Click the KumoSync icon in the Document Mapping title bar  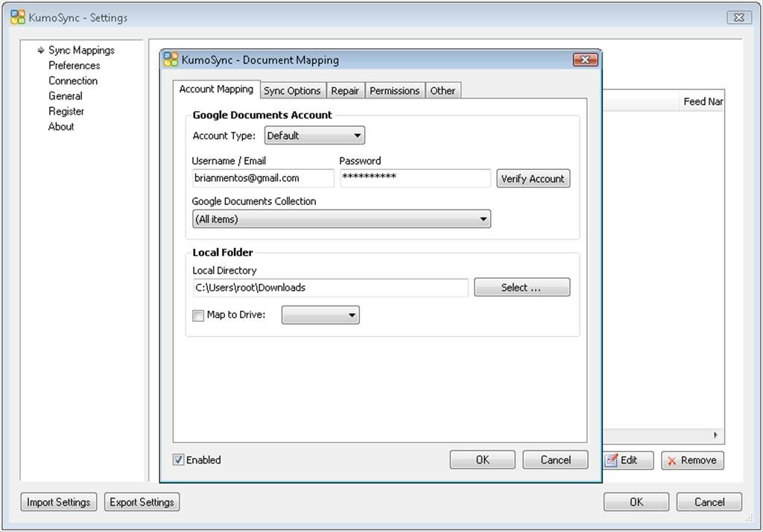click(x=171, y=60)
